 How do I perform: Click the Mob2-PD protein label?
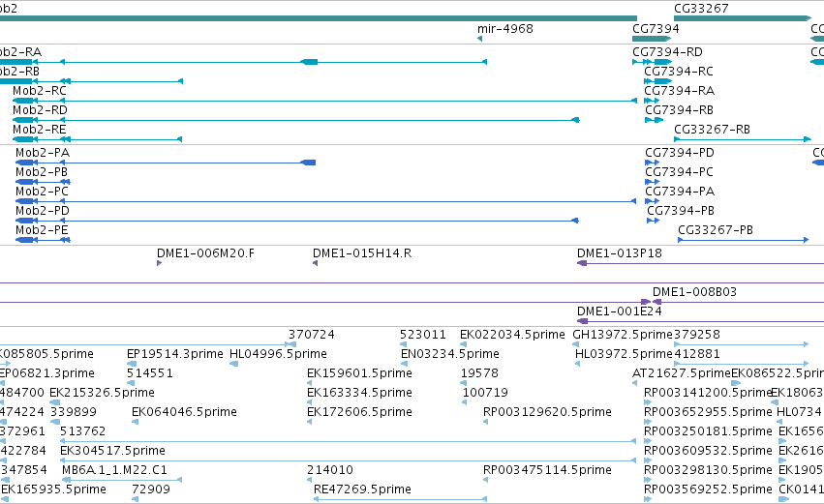tap(43, 211)
